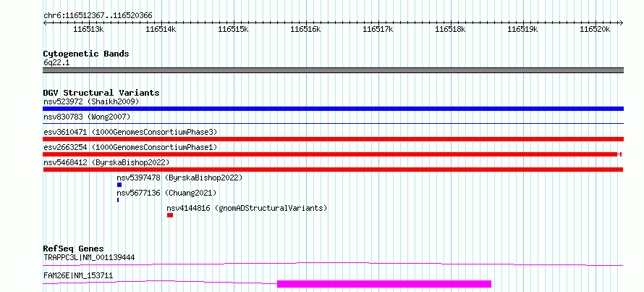Select the red esv3610471 variant bar
Screen dimensions: 644x292
pos(333,139)
